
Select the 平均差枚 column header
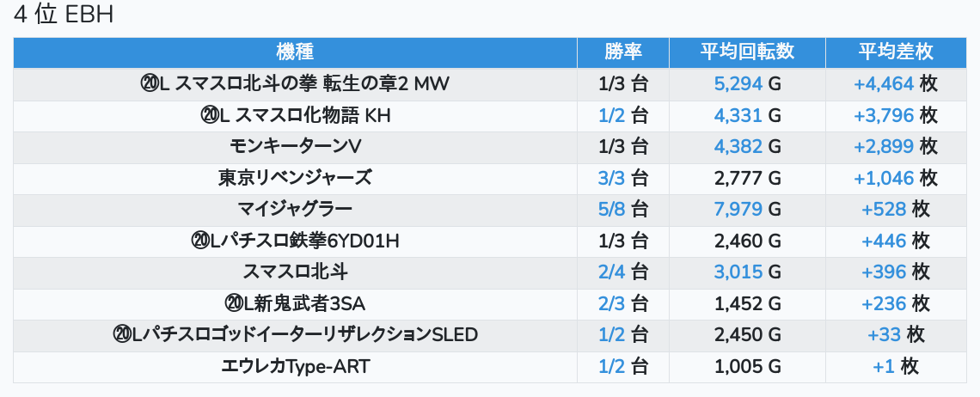tap(895, 52)
